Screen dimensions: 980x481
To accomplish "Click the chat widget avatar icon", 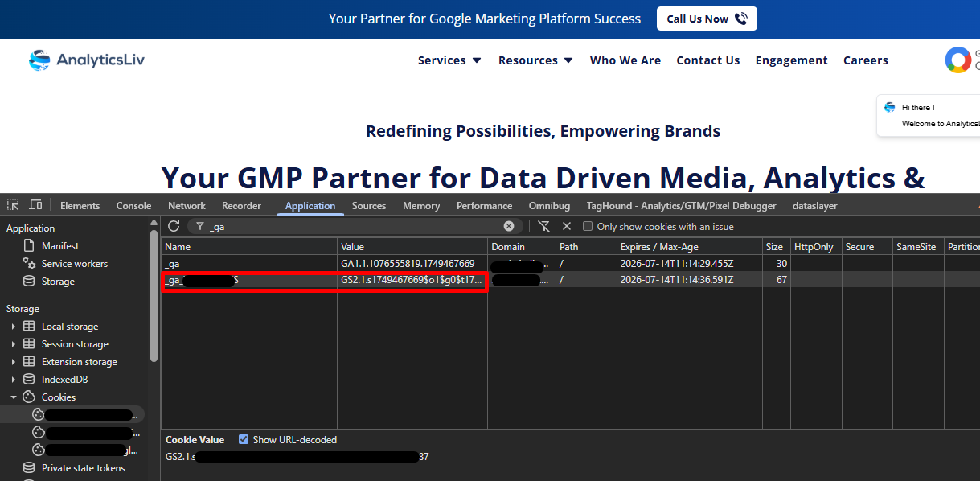I will pos(890,107).
